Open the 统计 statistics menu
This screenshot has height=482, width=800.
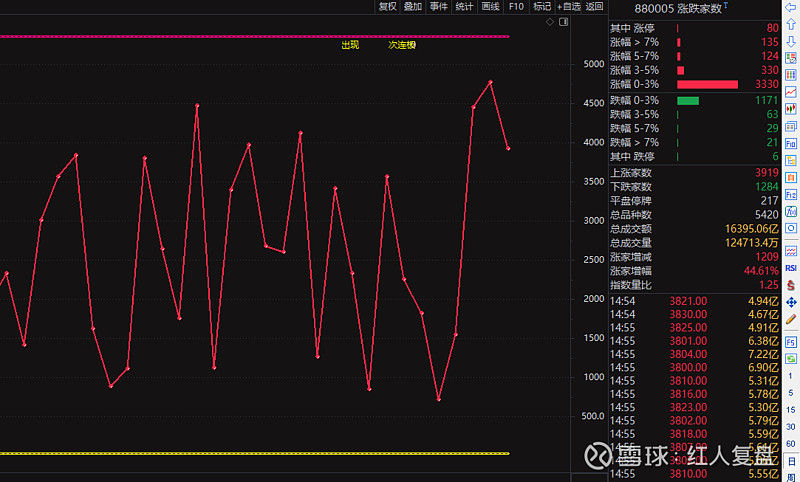click(x=464, y=6)
